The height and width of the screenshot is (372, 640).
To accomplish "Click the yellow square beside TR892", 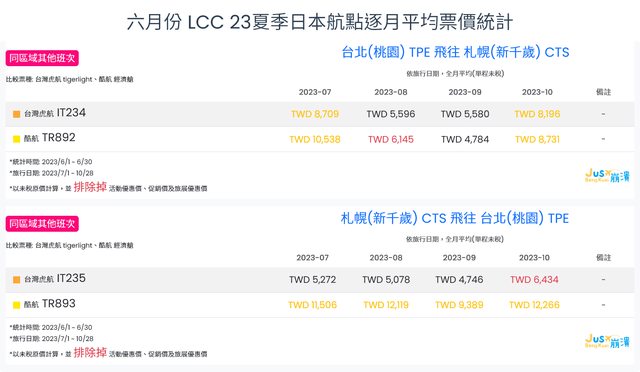I will coord(16,139).
